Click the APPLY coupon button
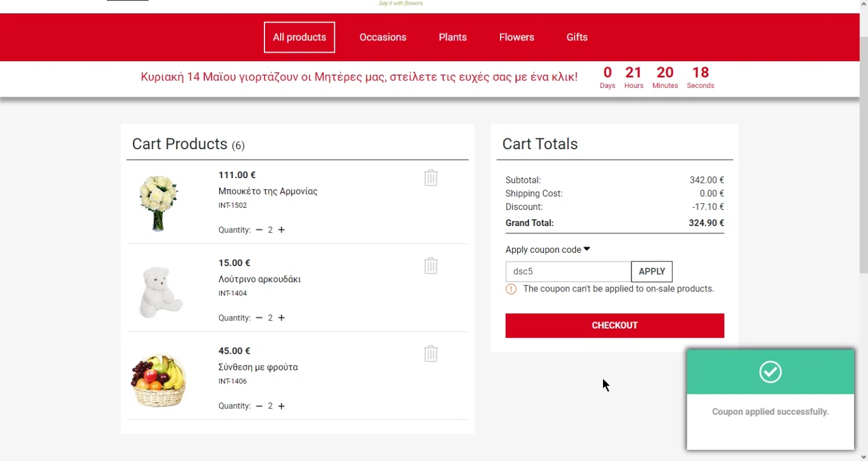Image resolution: width=868 pixels, height=461 pixels. pos(652,272)
